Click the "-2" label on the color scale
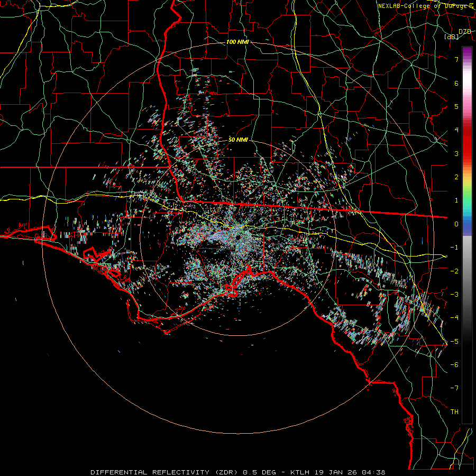This screenshot has height=476, width=476. click(x=454, y=271)
